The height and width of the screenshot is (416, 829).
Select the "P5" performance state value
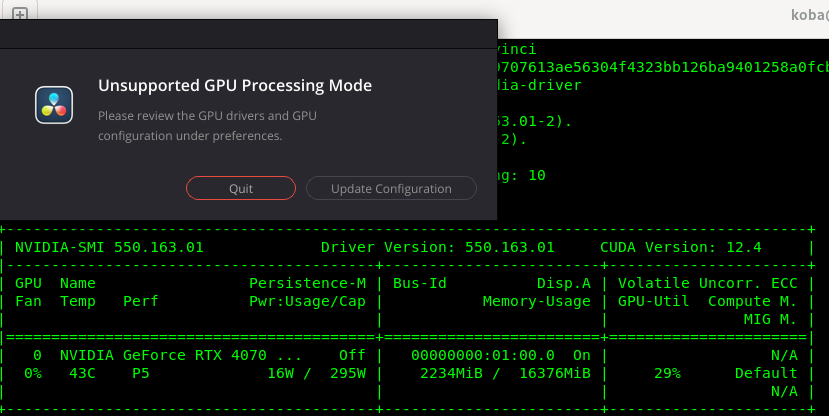click(141, 373)
